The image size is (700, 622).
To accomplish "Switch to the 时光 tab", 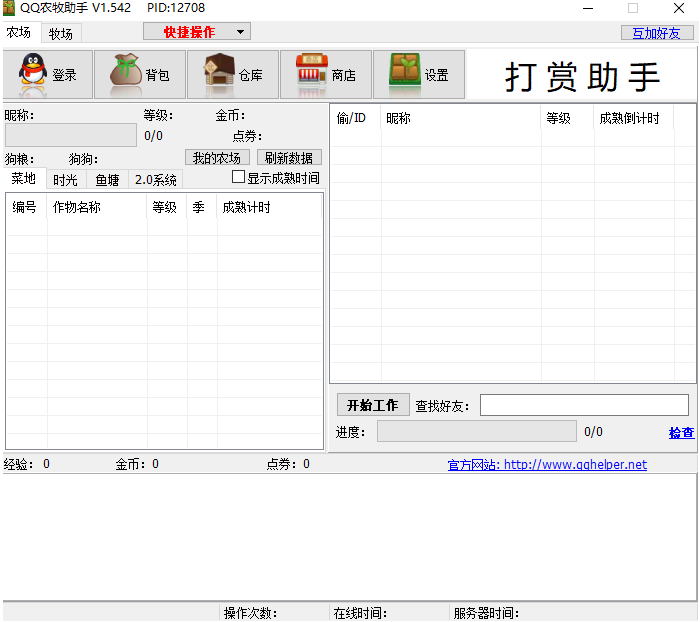I will (x=65, y=180).
